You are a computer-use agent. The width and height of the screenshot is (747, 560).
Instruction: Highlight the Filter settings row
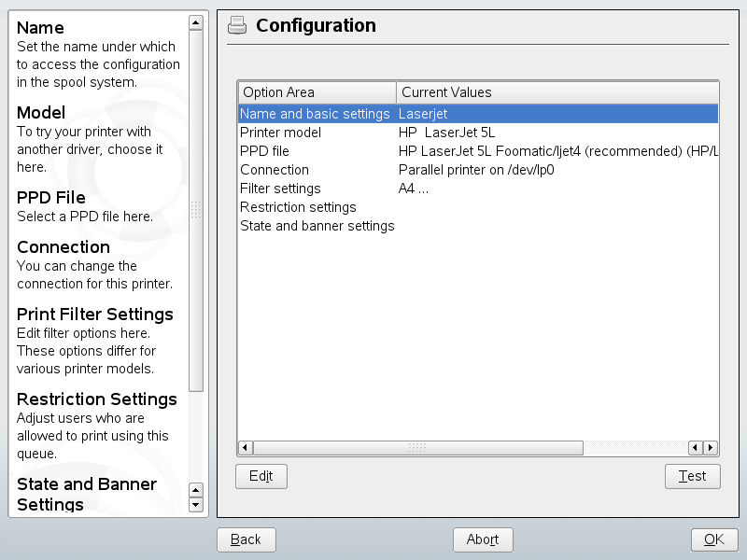[281, 189]
